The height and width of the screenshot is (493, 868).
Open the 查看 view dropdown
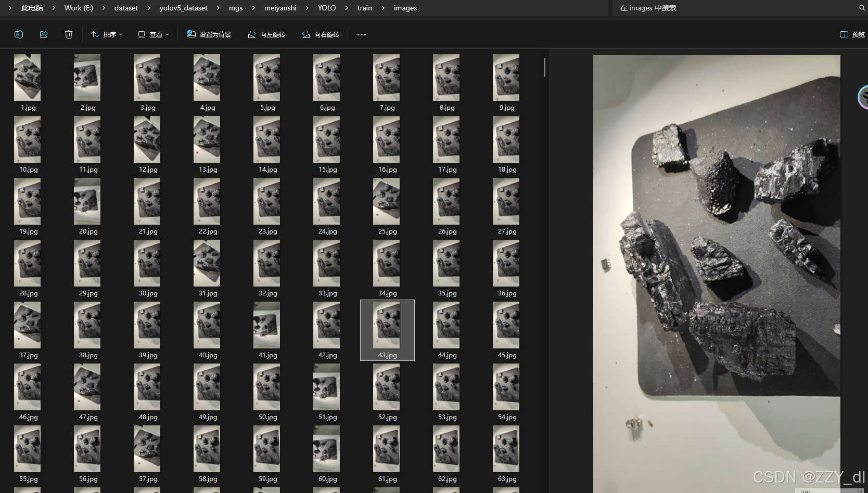154,34
